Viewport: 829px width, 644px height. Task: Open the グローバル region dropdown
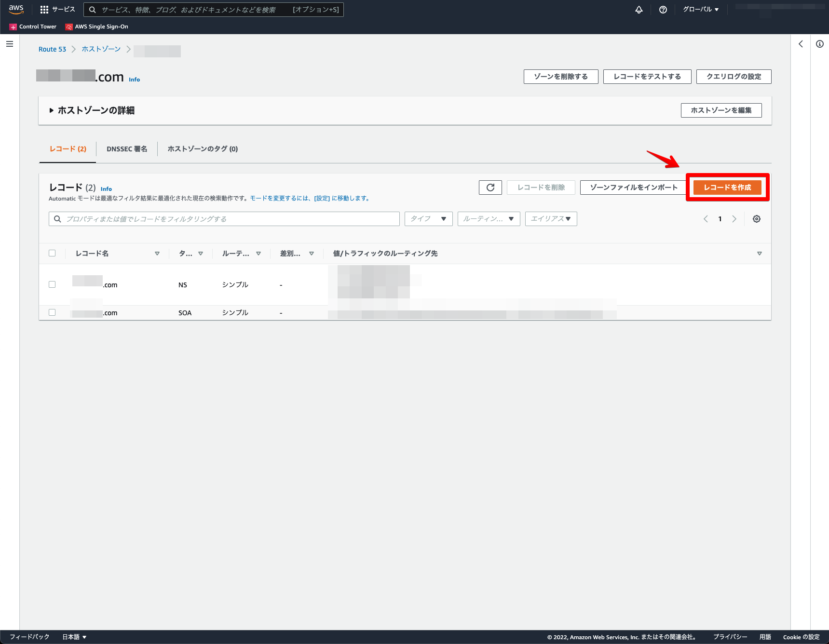click(x=701, y=10)
